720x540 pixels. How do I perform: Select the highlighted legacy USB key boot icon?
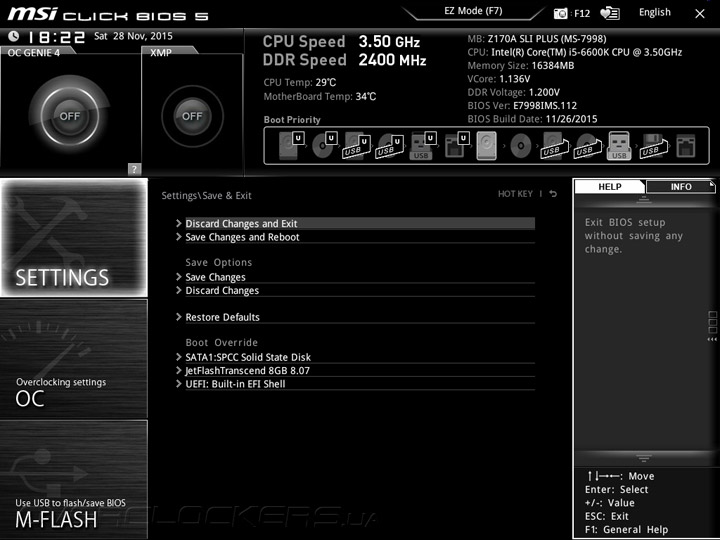tap(619, 146)
